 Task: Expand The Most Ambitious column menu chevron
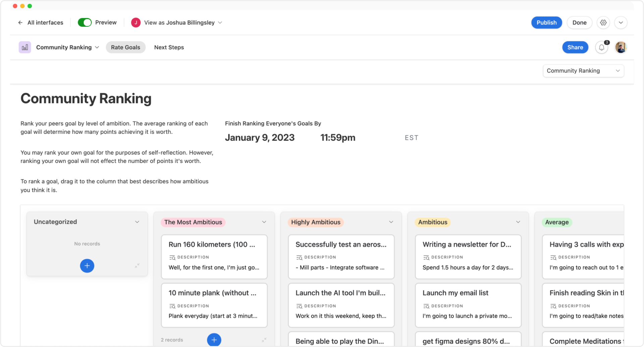[264, 222]
